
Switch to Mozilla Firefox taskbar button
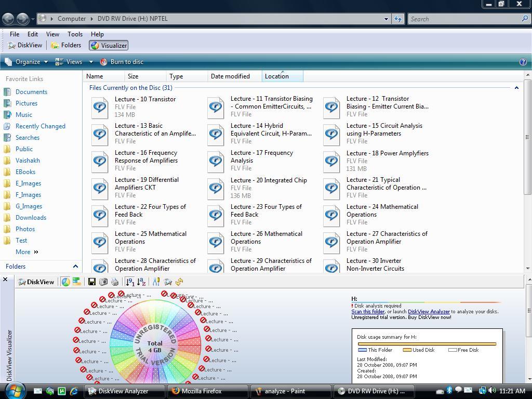(x=207, y=391)
